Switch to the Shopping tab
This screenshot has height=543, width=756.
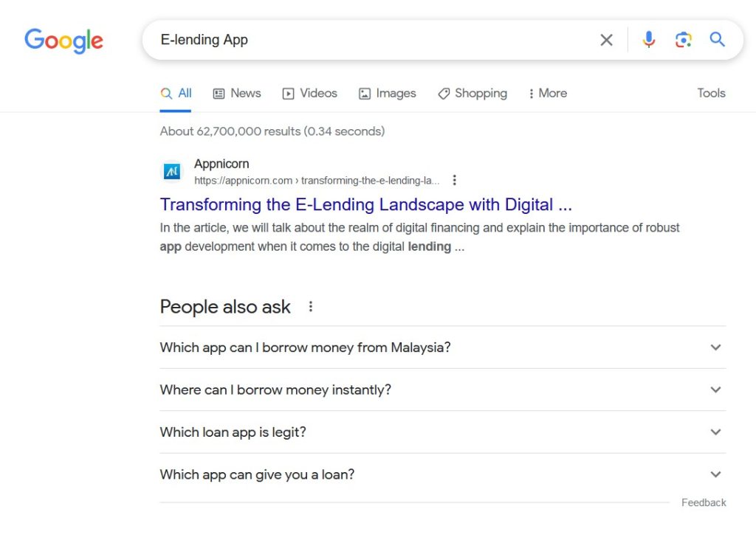coord(472,94)
